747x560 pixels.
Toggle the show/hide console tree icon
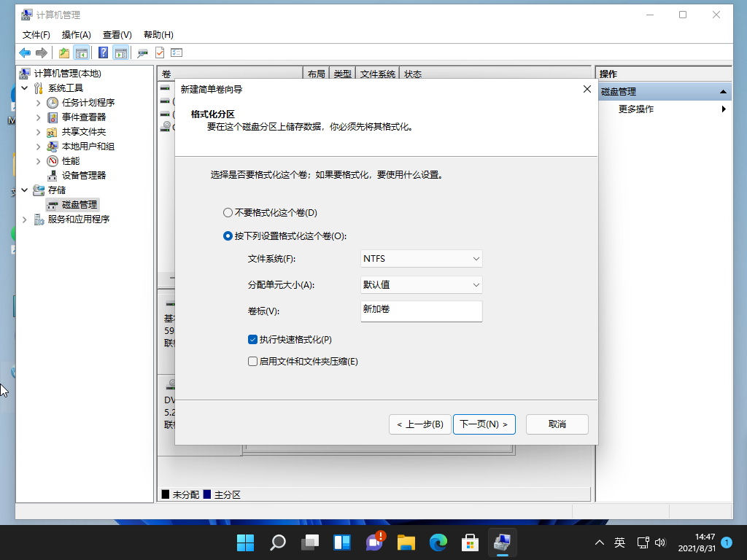tap(82, 52)
